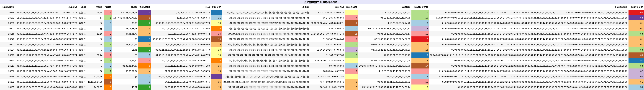
Task: Click cold numbers cell '16,19,36,54,70'
Action: tap(95, 82)
